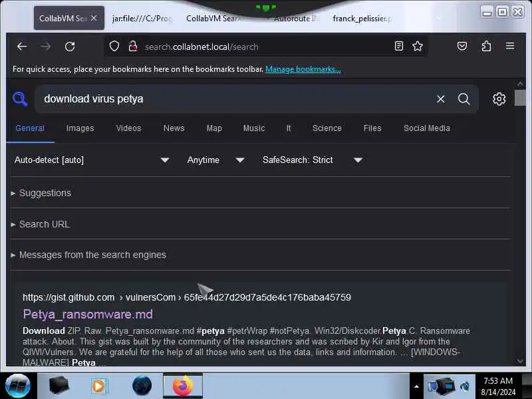This screenshot has width=532, height=399.
Task: Click the Manage bookmarks link
Action: [x=303, y=69]
